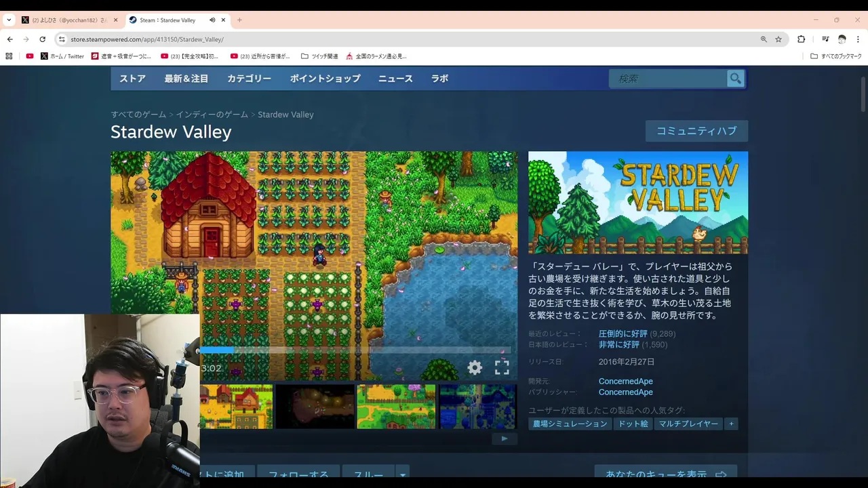Open the media controls icon
The height and width of the screenshot is (488, 868).
(825, 39)
